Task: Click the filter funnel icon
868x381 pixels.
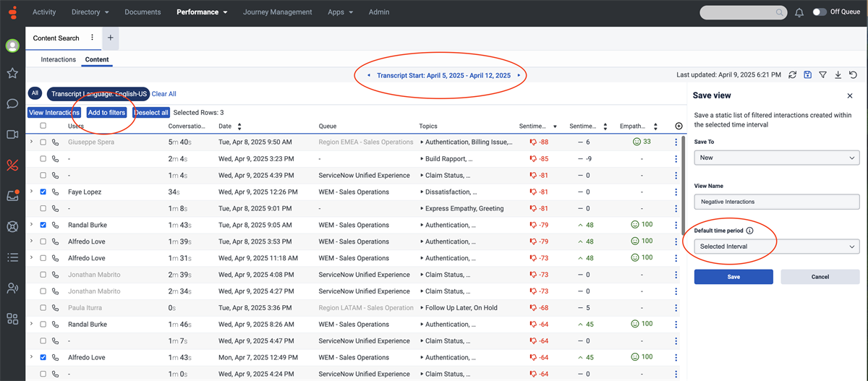Action: [x=822, y=74]
